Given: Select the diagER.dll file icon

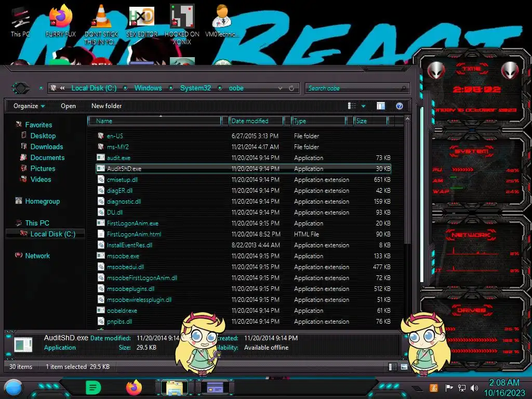Looking at the screenshot, I should click(101, 190).
